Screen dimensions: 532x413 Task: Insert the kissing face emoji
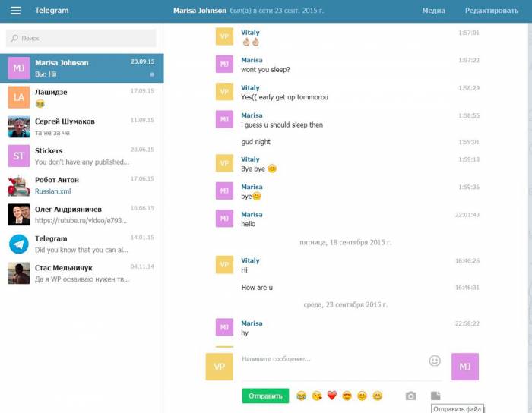pyautogui.click(x=316, y=396)
